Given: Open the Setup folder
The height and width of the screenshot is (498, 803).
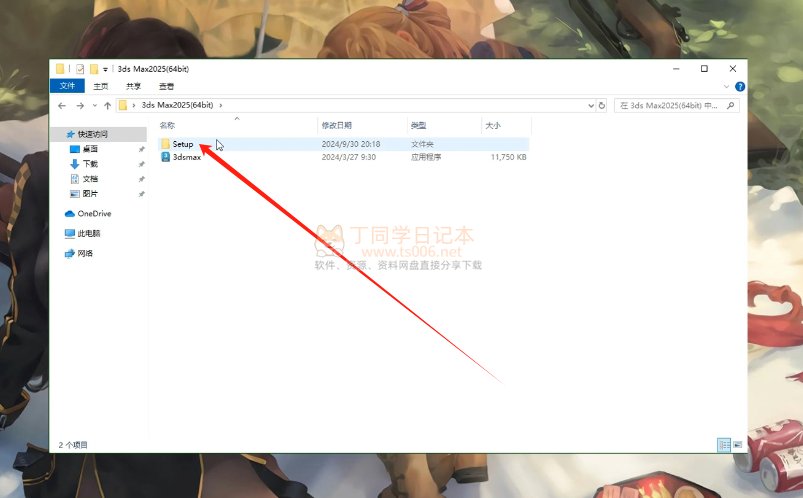Looking at the screenshot, I should tap(182, 144).
